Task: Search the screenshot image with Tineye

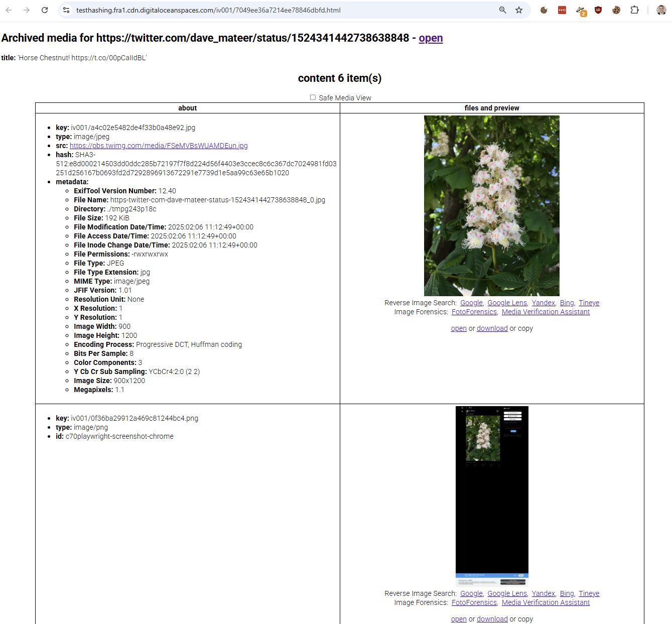Action: click(x=589, y=593)
